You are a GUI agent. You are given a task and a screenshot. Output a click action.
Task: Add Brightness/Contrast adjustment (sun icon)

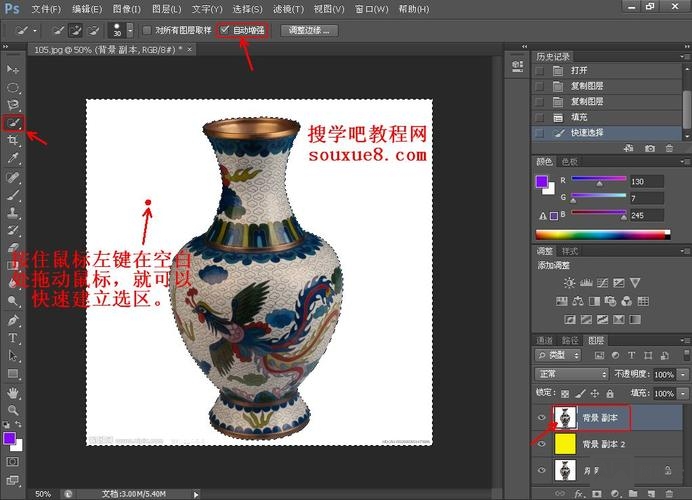(x=569, y=283)
